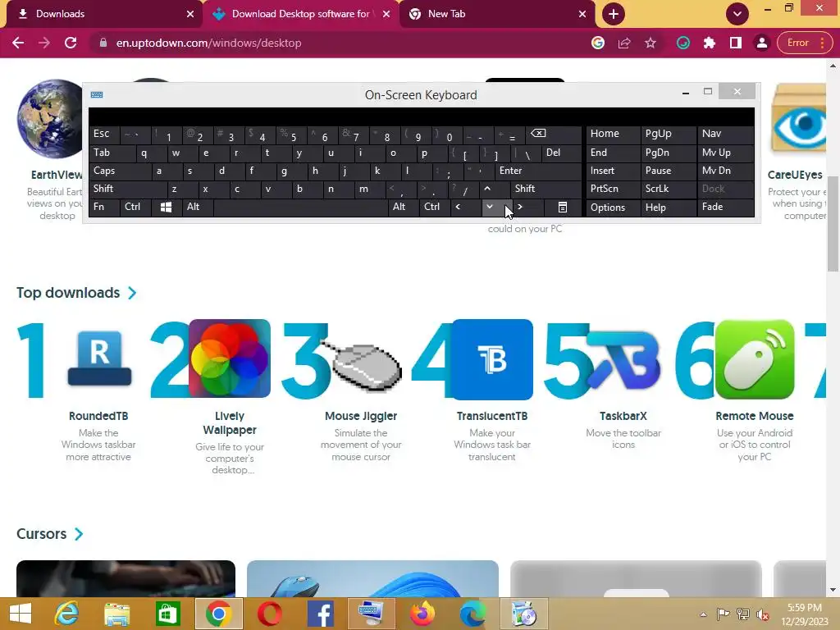Open the TaskbarX app icon
The image size is (840, 630).
pyautogui.click(x=623, y=358)
